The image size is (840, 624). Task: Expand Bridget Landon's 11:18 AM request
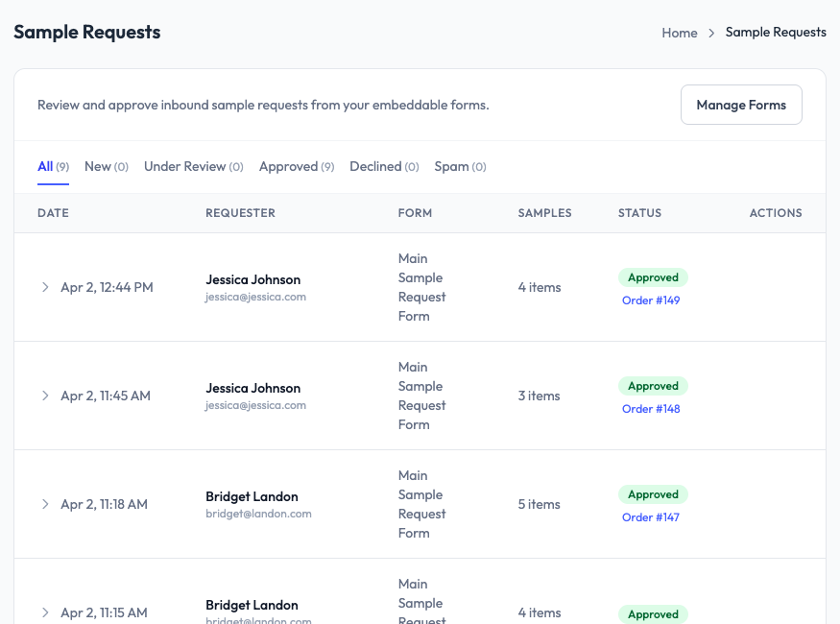(45, 504)
